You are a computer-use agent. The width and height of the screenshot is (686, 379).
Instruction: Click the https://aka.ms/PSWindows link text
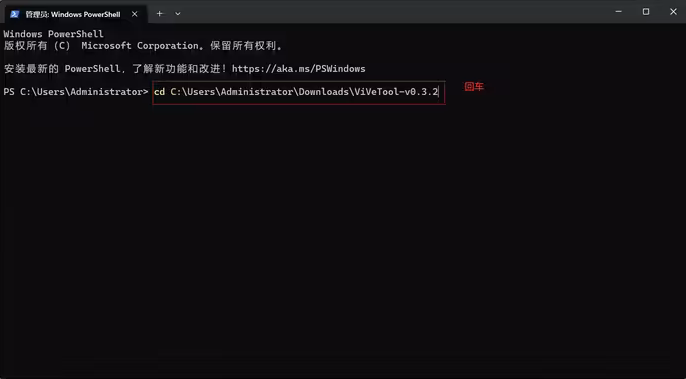[298, 69]
